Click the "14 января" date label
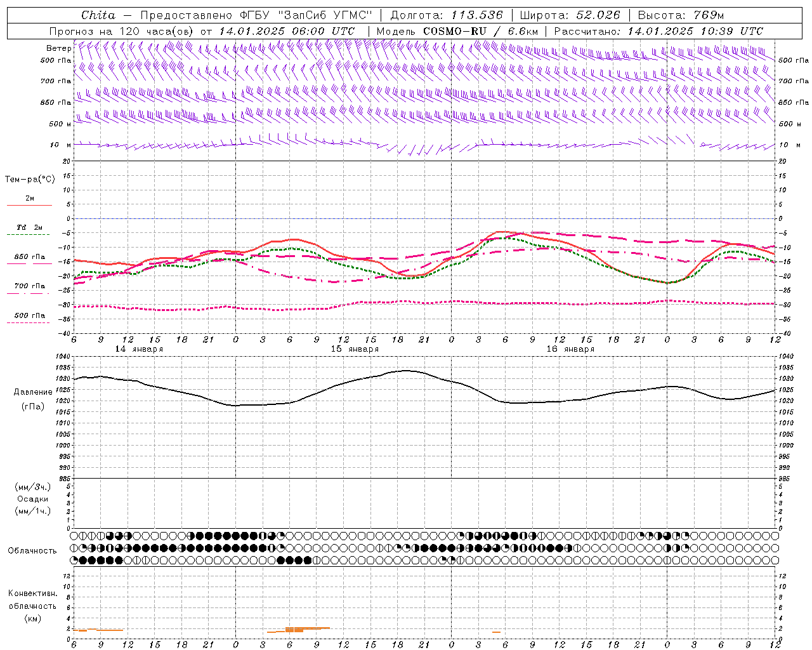The width and height of the screenshot is (812, 650). (139, 349)
